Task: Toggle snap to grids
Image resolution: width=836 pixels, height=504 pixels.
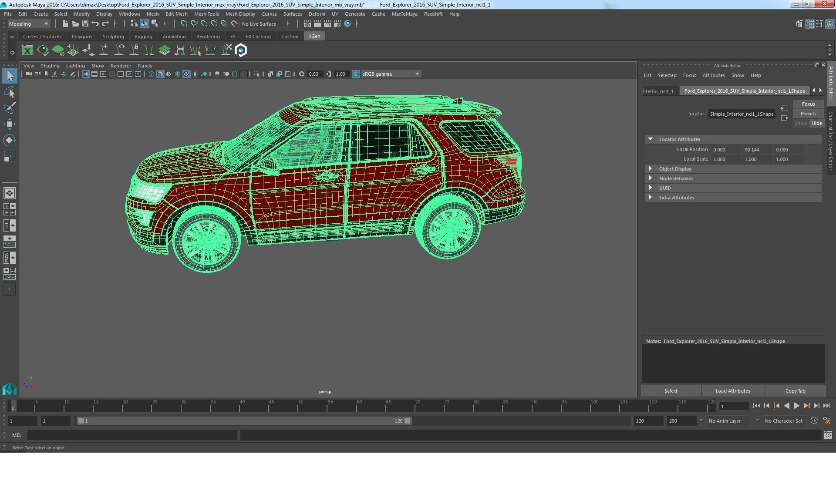Action: (184, 24)
